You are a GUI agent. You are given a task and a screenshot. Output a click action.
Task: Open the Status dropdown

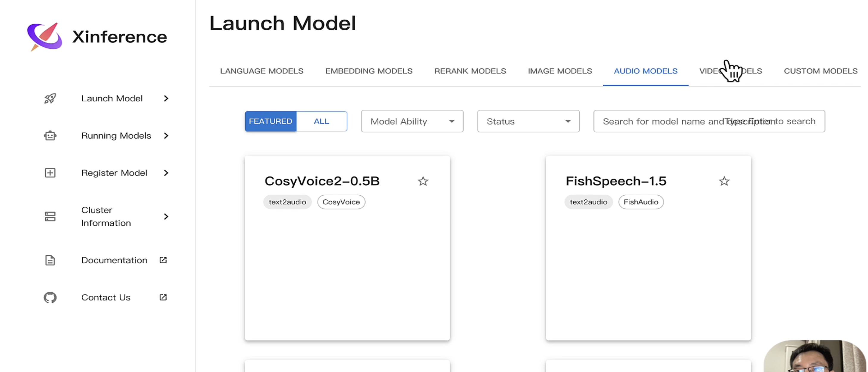coord(528,121)
